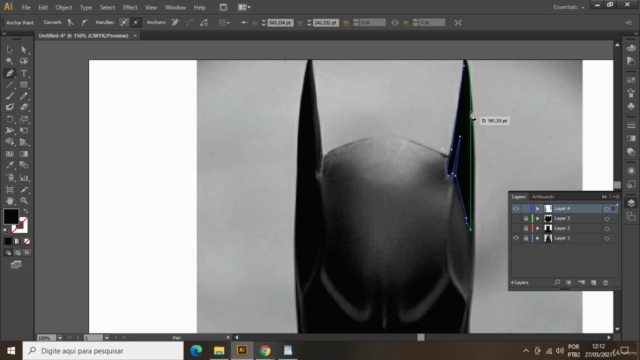Select the Zoom tool
Image resolution: width=640 pixels, height=360 pixels.
pos(24,201)
